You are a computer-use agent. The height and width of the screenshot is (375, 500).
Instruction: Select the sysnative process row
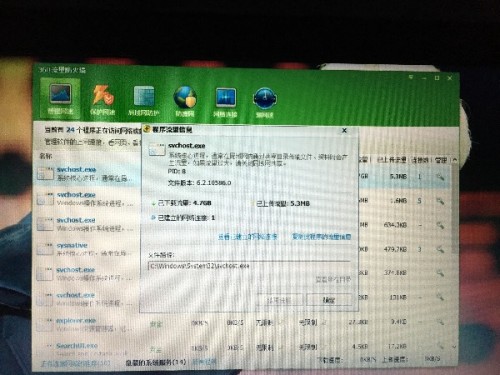tap(87, 249)
